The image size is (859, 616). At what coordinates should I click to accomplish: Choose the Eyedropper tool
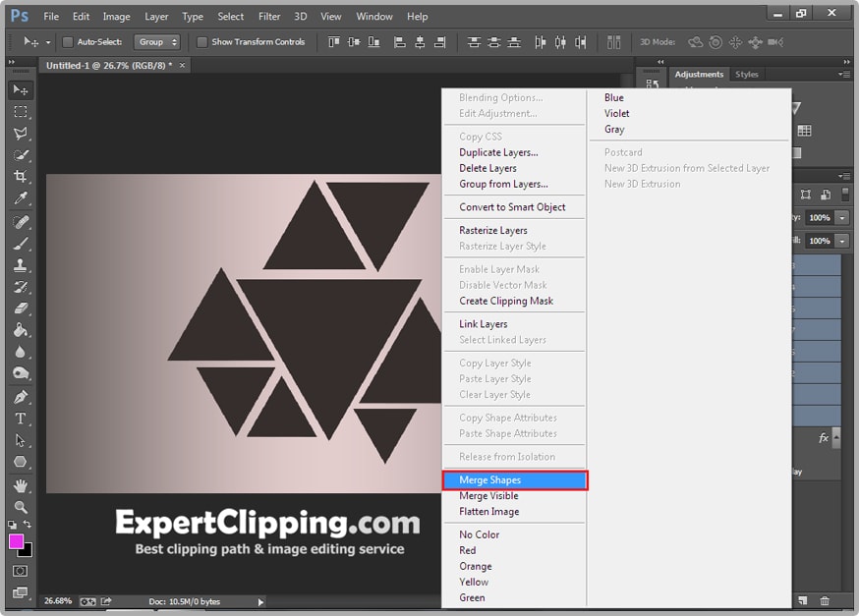pos(20,199)
